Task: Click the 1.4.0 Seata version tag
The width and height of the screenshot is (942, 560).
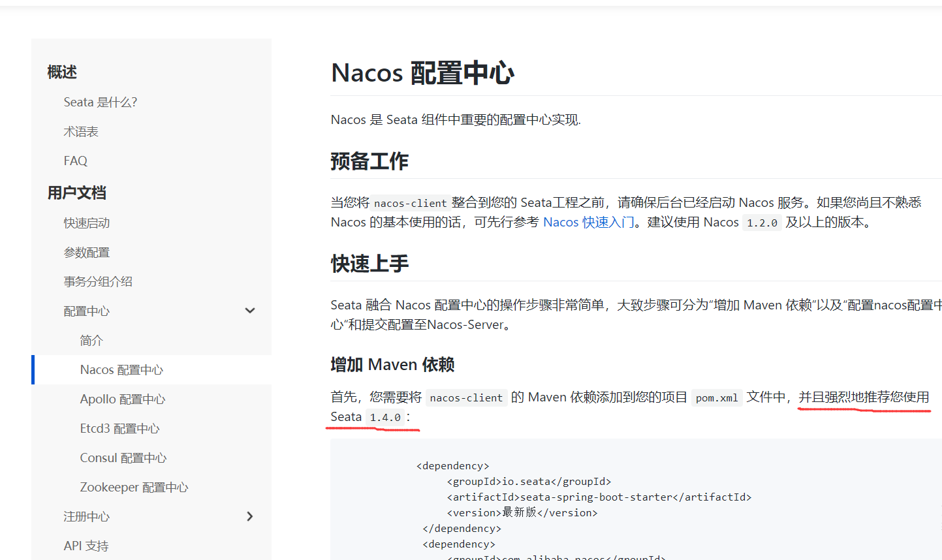Action: coord(385,417)
